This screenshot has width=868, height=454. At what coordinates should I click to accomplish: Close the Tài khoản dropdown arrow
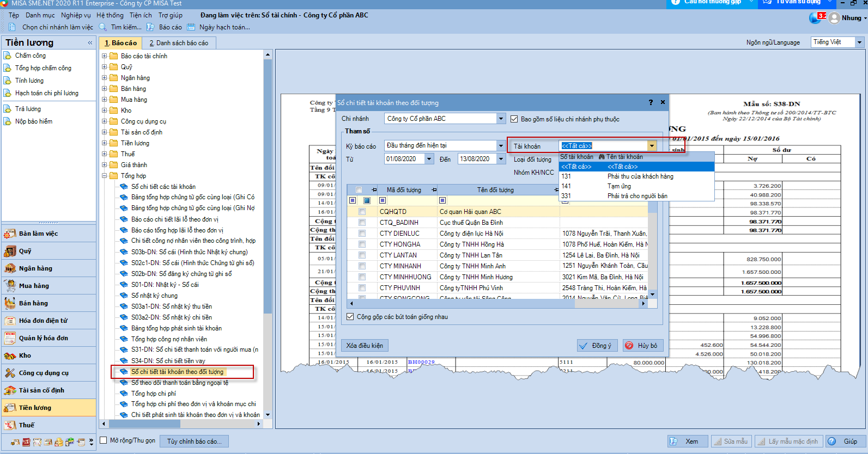coord(652,146)
